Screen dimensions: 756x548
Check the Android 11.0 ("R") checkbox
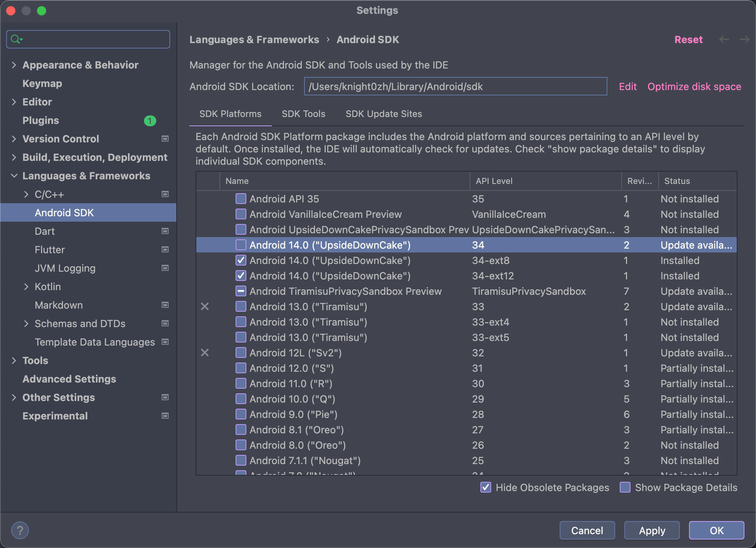pyautogui.click(x=241, y=383)
